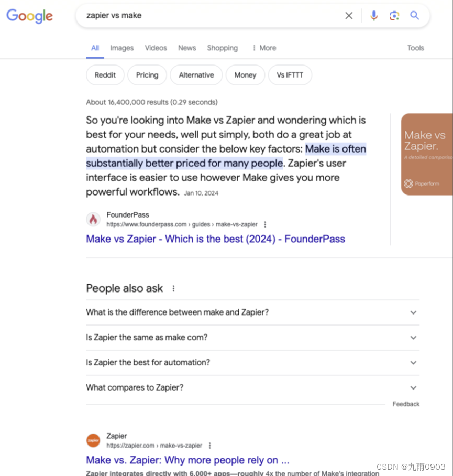
Task: Enable the Pricing filter chip
Action: click(x=147, y=75)
